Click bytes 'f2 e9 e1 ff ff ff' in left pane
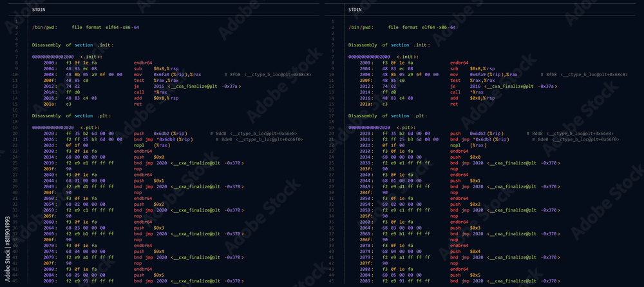 90,163
